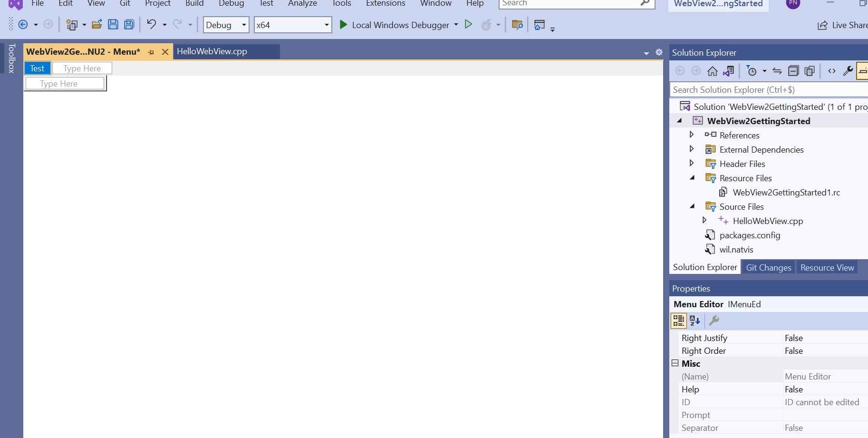This screenshot has width=868, height=438.
Task: Click the Find in Files folder icon
Action: (517, 25)
